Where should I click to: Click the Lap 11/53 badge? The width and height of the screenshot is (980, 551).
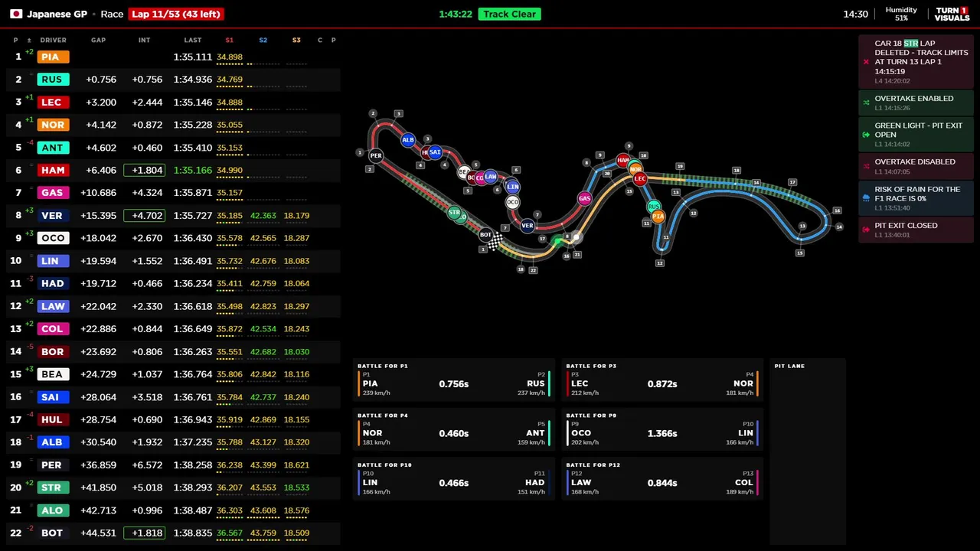[x=176, y=14]
